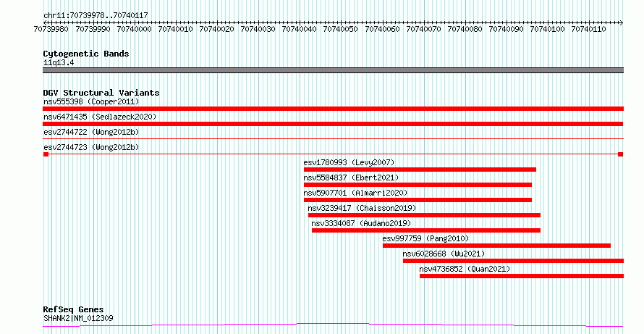Click the 11q13.4 band label
The width and height of the screenshot is (644, 334).
(x=59, y=63)
